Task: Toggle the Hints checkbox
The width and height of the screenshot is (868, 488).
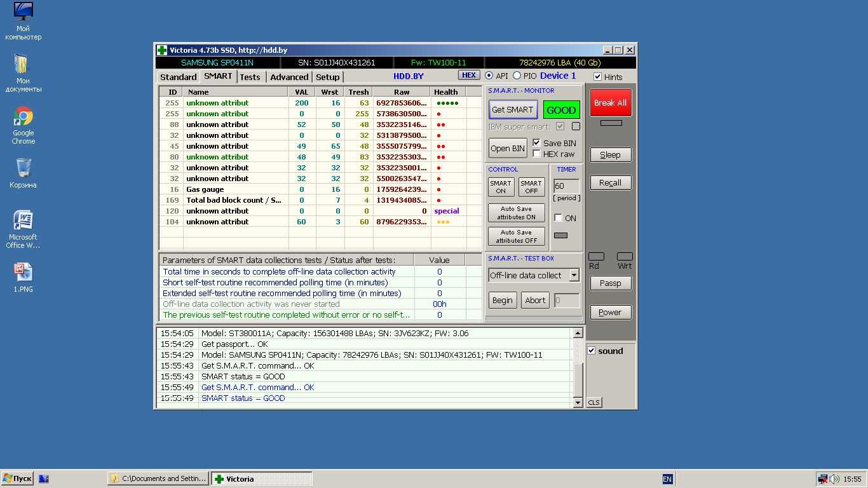Action: pyautogui.click(x=597, y=77)
